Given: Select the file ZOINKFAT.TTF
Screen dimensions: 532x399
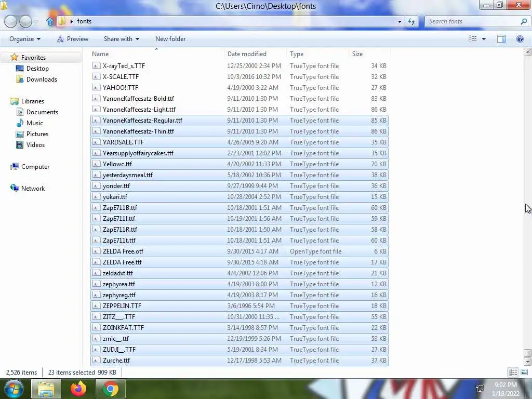Looking at the screenshot, I should pyautogui.click(x=239, y=328).
